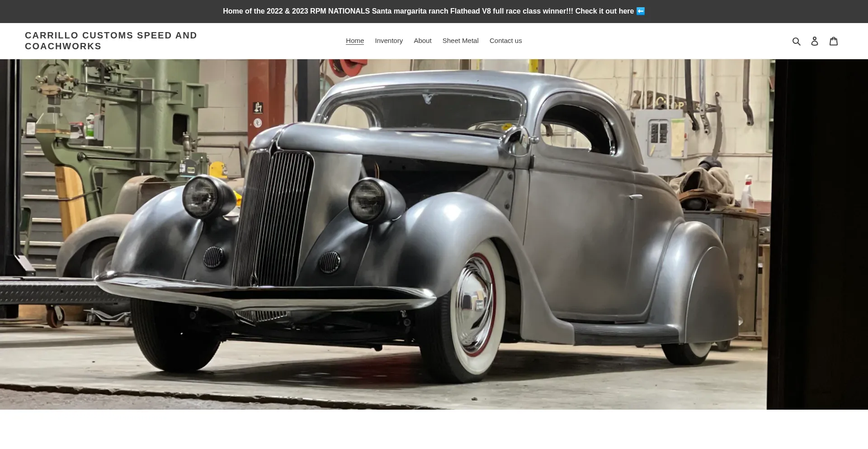Navigate to Sheet Metal page

pyautogui.click(x=460, y=41)
